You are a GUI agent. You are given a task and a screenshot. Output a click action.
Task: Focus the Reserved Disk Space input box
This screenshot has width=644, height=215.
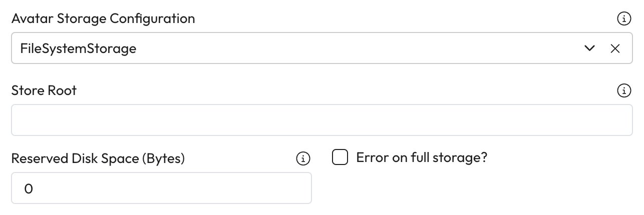[161, 188]
